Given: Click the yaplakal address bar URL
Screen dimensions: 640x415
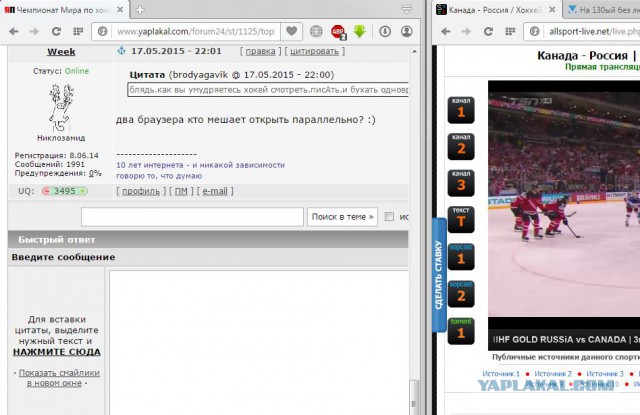Looking at the screenshot, I should click(x=196, y=31).
